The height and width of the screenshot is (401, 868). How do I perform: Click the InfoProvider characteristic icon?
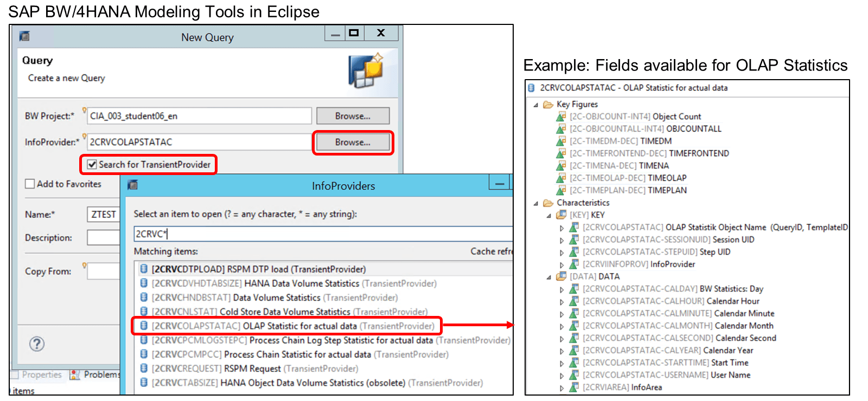point(574,264)
